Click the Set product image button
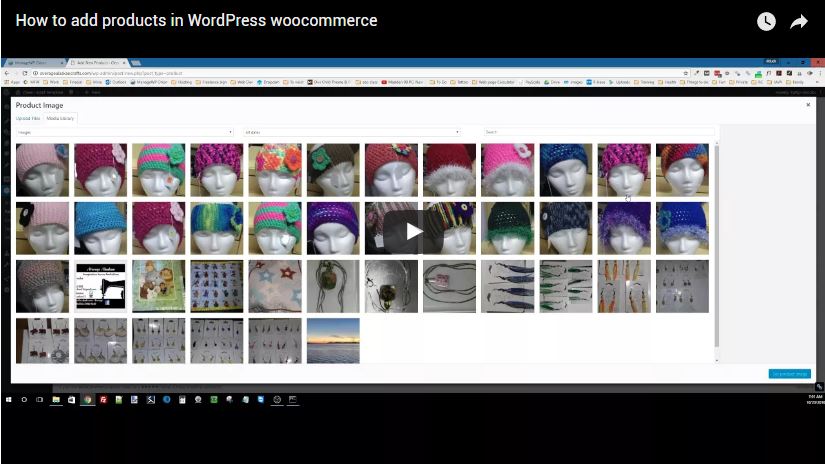 click(x=789, y=373)
